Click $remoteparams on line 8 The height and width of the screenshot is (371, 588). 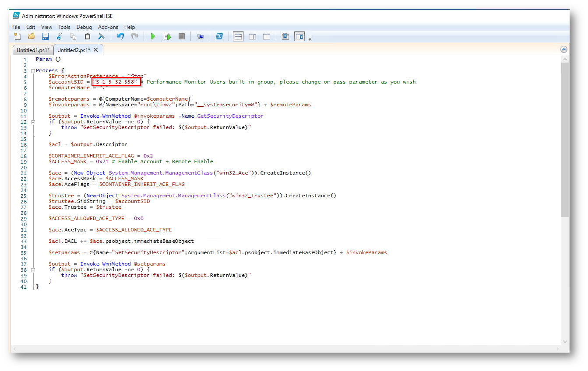(x=69, y=99)
